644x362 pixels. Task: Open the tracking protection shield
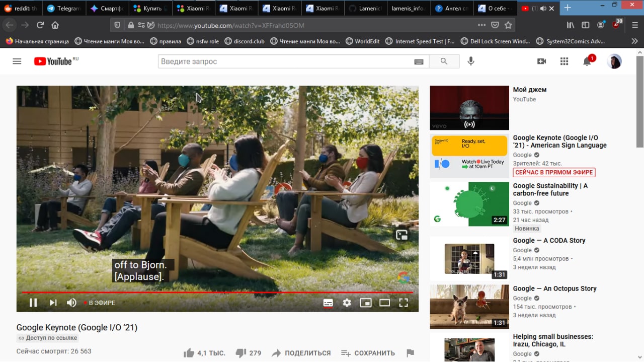(118, 25)
